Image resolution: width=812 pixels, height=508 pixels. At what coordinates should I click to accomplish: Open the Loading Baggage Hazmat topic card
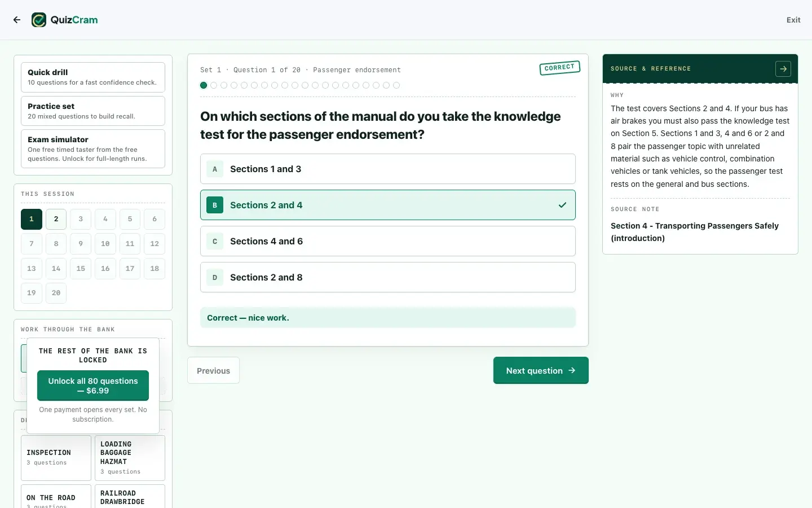tap(130, 458)
